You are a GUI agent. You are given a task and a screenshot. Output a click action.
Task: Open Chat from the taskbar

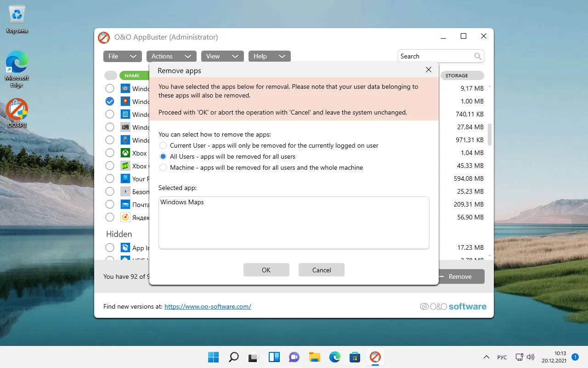(x=294, y=357)
